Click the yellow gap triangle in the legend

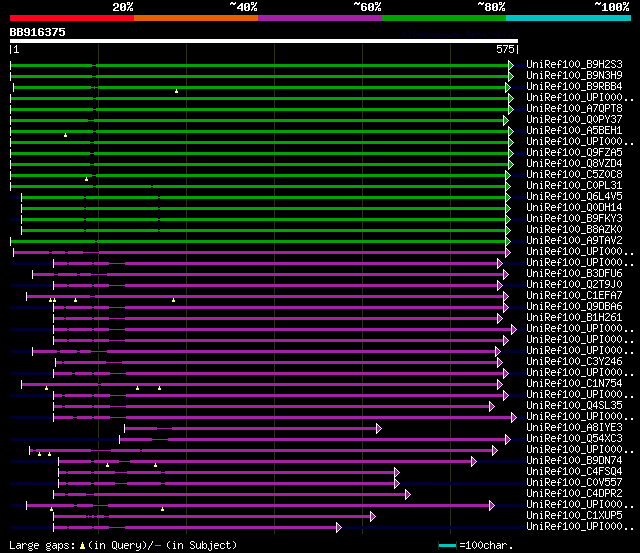[82, 546]
